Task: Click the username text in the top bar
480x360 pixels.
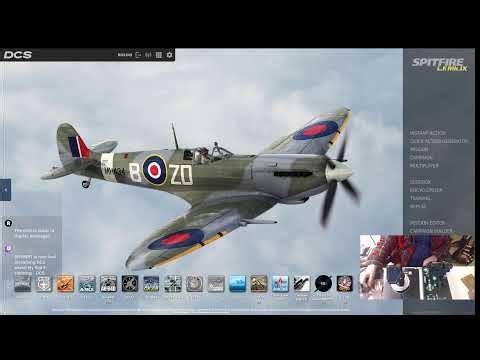Action: (x=125, y=55)
